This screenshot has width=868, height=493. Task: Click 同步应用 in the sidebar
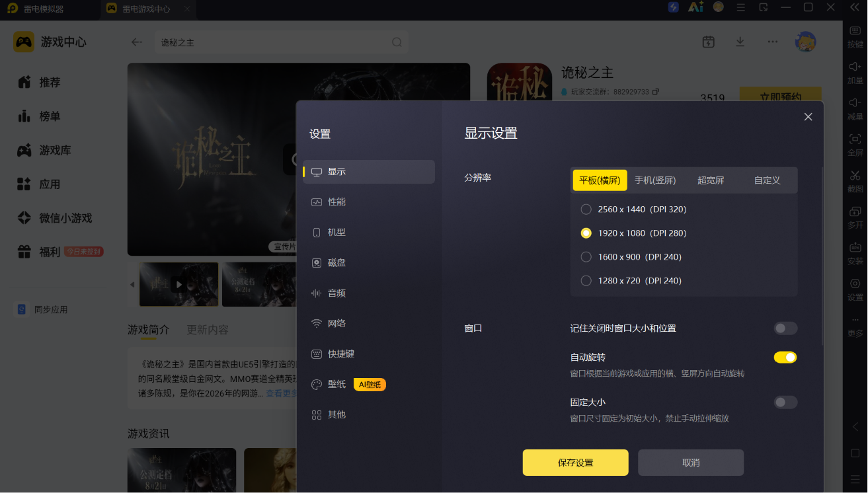pos(42,309)
